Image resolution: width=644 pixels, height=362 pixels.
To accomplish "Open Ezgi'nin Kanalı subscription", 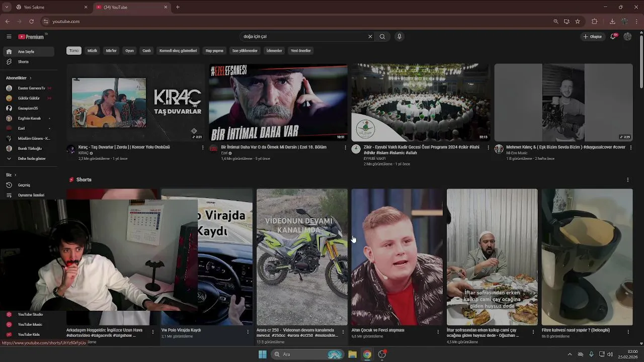I will (x=29, y=118).
